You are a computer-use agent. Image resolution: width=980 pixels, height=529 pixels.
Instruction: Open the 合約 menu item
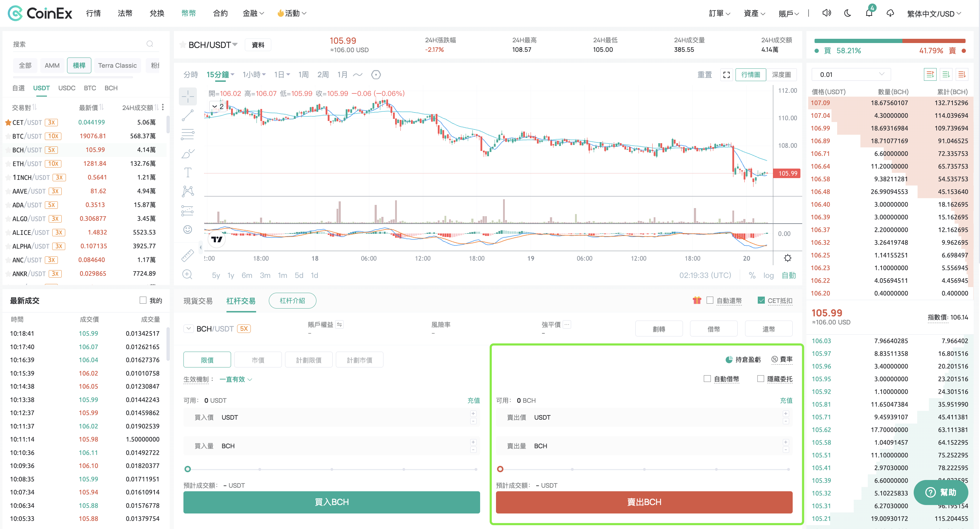point(220,13)
